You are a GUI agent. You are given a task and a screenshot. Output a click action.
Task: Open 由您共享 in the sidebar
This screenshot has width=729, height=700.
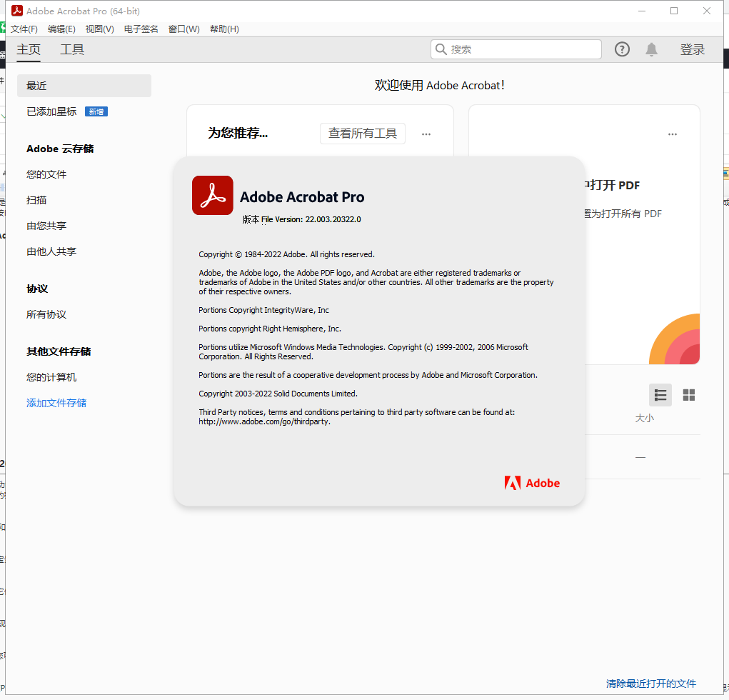[46, 226]
